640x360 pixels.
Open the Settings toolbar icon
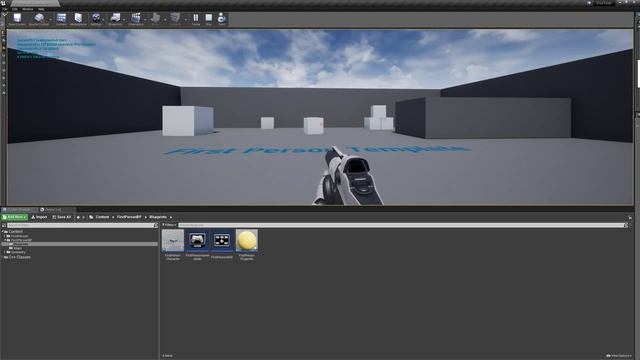96,18
